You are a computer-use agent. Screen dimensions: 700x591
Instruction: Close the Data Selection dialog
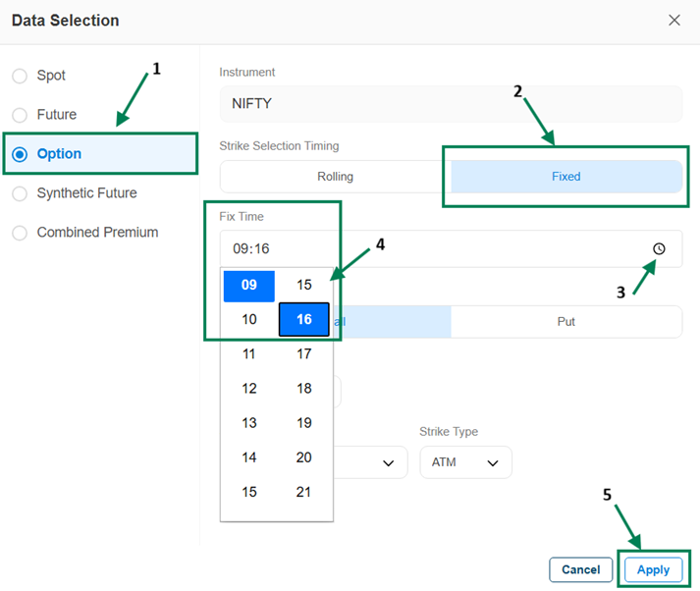click(x=674, y=21)
